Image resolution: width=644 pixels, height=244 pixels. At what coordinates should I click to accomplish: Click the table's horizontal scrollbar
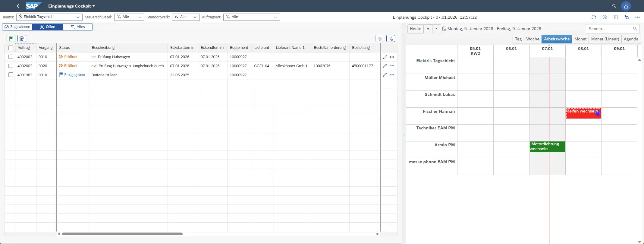(122, 234)
